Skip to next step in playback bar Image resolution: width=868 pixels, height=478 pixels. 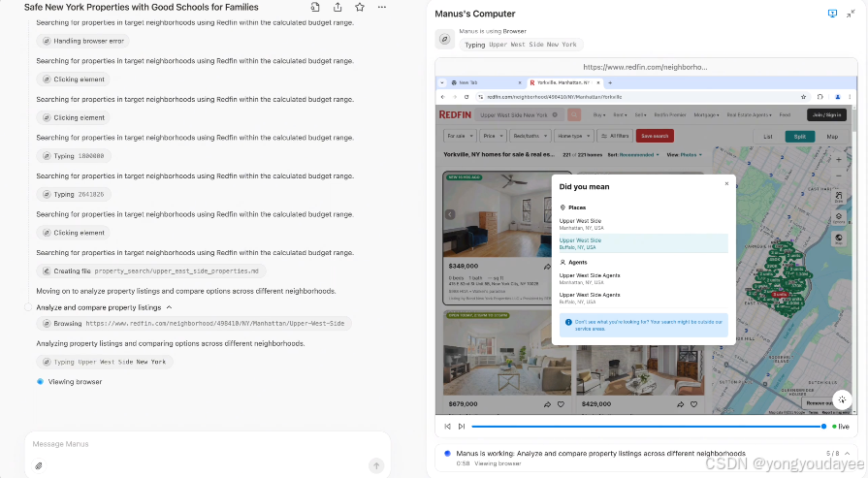click(461, 426)
